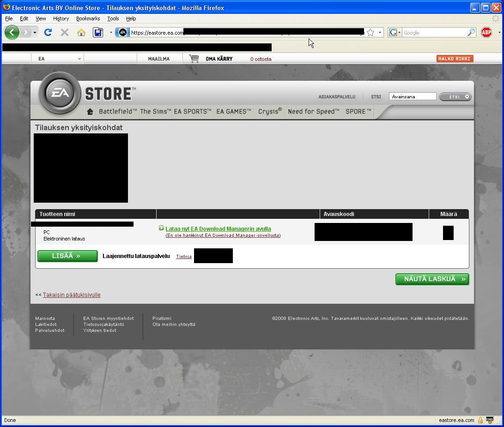Select the Battlefield store tab
This screenshot has width=504, height=427.
click(x=118, y=112)
